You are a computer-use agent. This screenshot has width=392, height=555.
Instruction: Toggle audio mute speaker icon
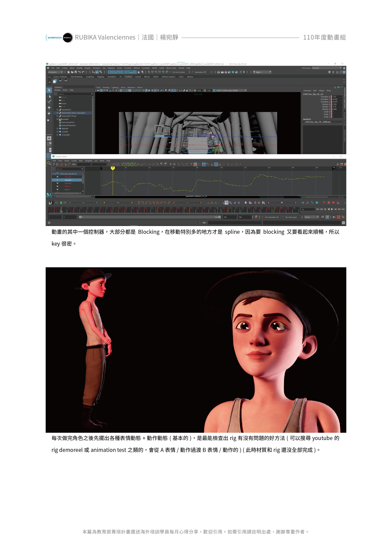pos(334,217)
